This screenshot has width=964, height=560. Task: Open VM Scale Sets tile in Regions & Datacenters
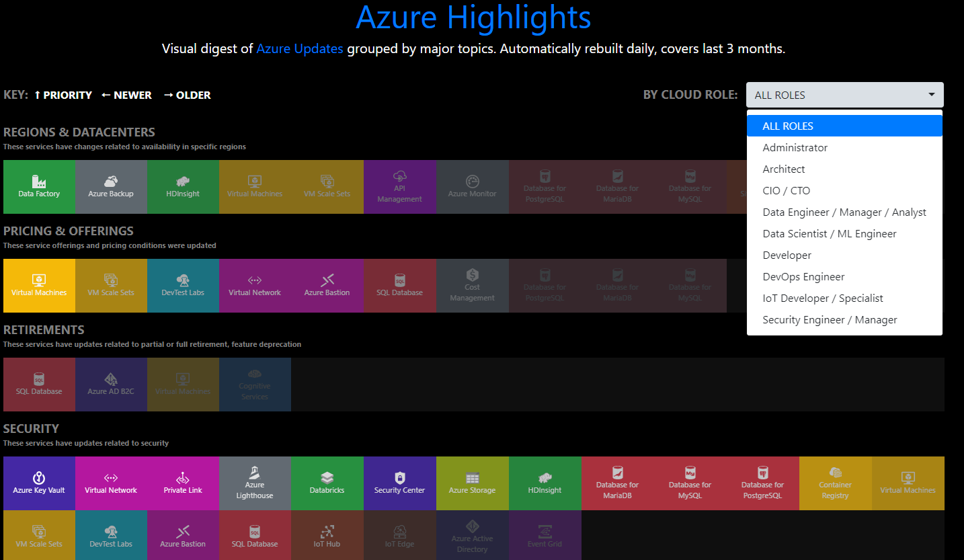coord(327,187)
